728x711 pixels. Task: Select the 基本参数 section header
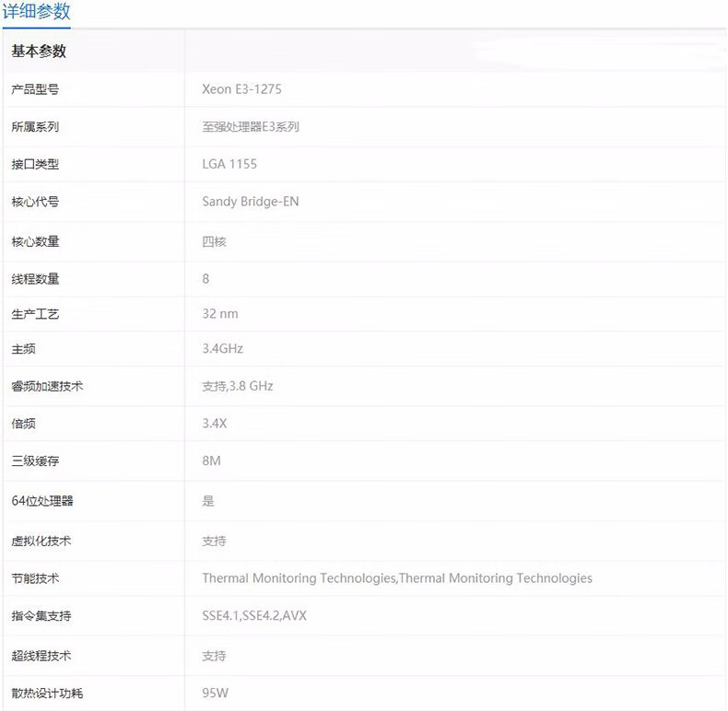coord(39,51)
